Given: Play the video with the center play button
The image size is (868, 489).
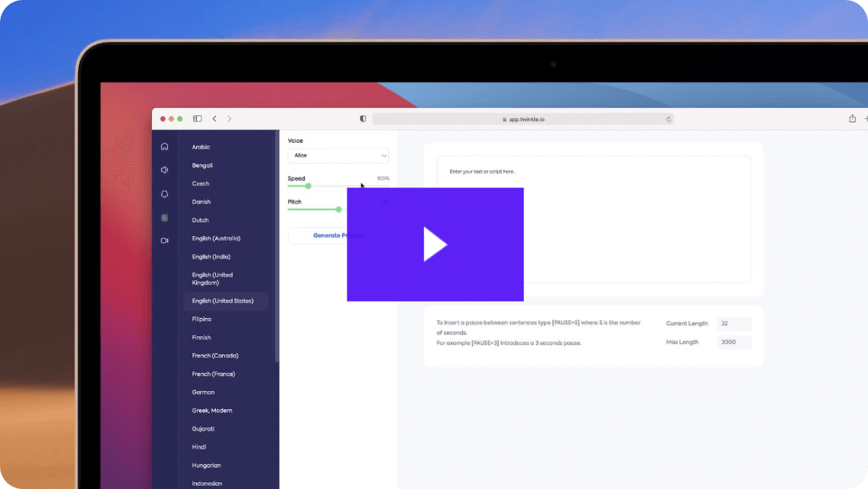Looking at the screenshot, I should click(x=435, y=244).
